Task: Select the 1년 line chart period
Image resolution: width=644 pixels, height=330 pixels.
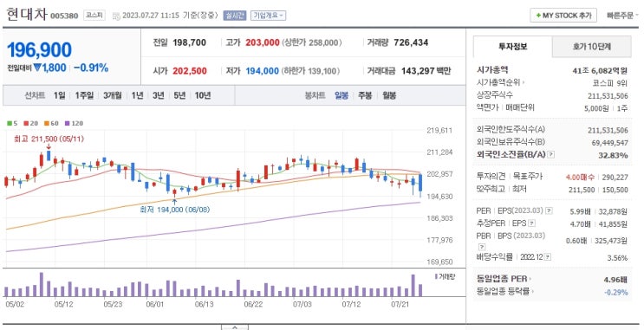Action: click(x=138, y=95)
